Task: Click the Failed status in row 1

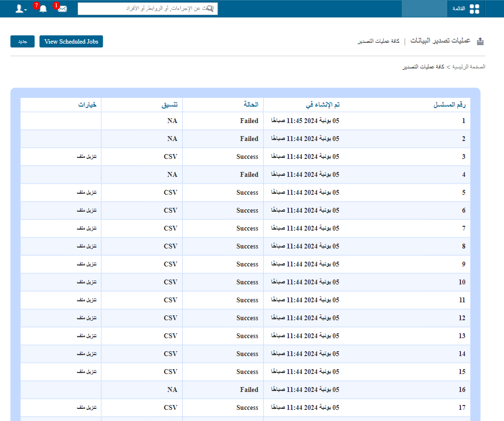Action: coord(249,121)
